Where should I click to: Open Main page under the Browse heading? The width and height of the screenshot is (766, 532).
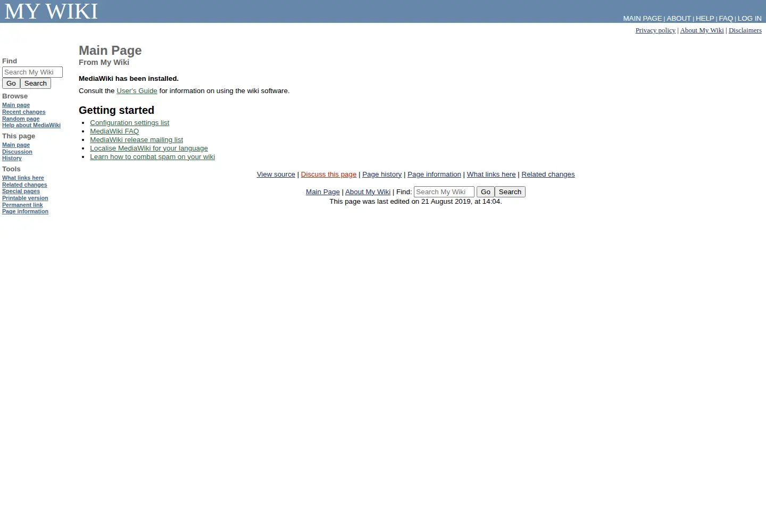[x=16, y=105]
